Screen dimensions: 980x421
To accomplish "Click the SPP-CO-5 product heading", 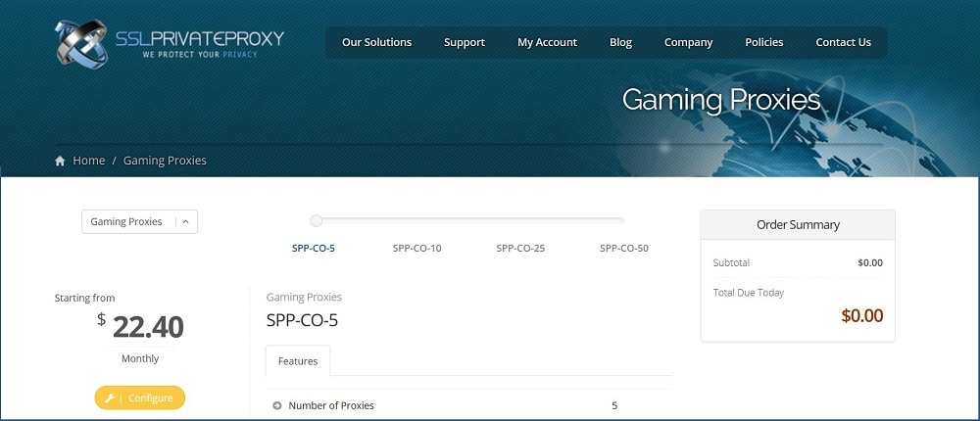I will (302, 320).
